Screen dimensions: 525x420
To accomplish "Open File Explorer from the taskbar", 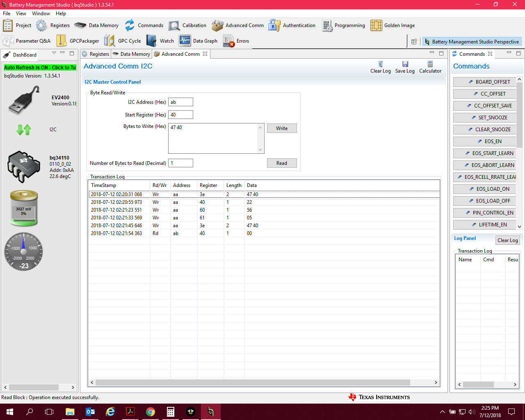I will click(x=70, y=412).
